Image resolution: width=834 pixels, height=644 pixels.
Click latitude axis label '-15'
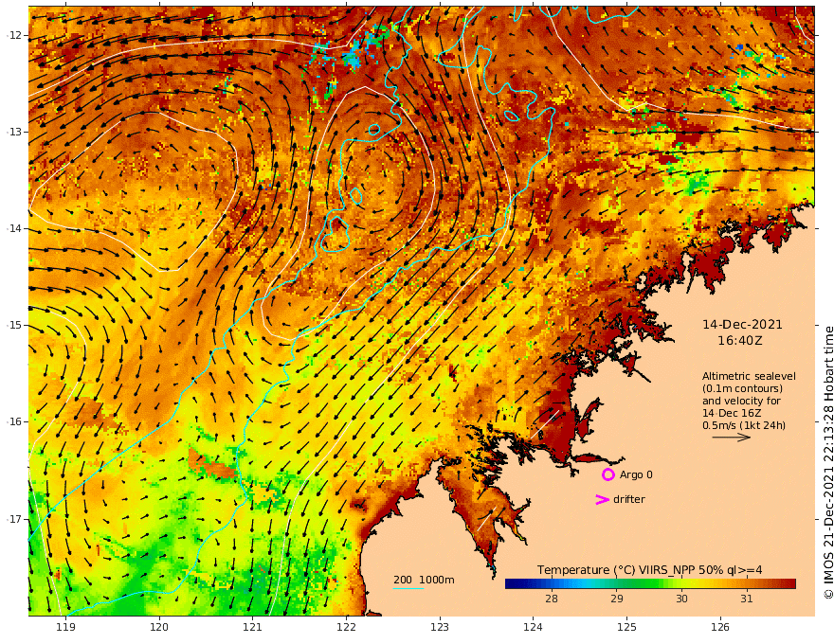tap(14, 325)
